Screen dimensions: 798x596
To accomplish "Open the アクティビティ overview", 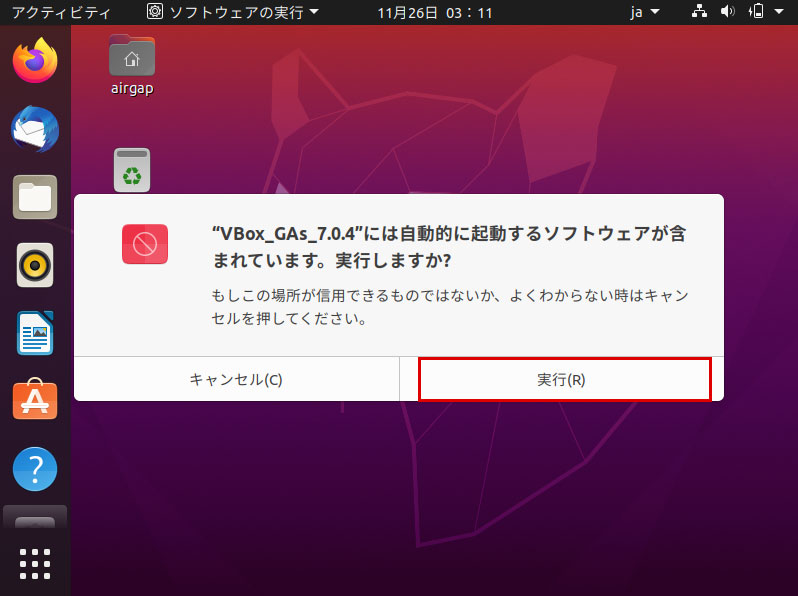I will (x=61, y=12).
